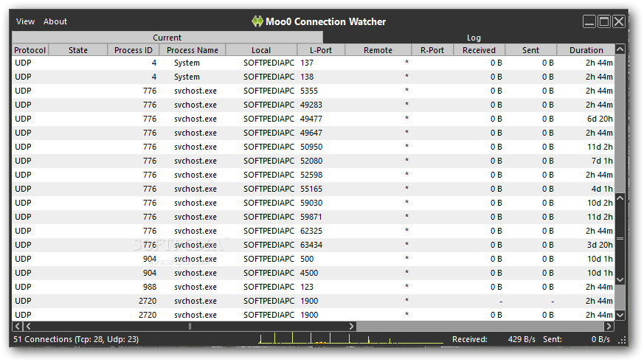Sort by the Protocol column header
Screen dimensions: 644x362
[30, 50]
